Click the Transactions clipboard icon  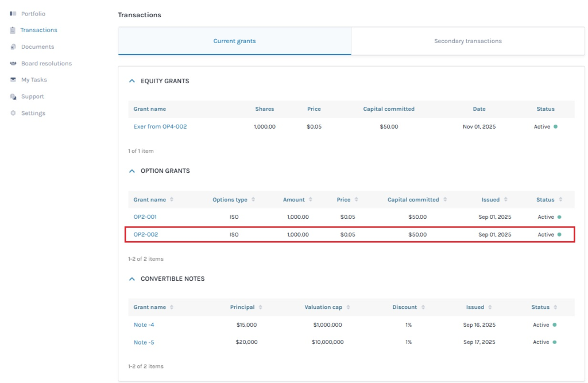tap(13, 30)
